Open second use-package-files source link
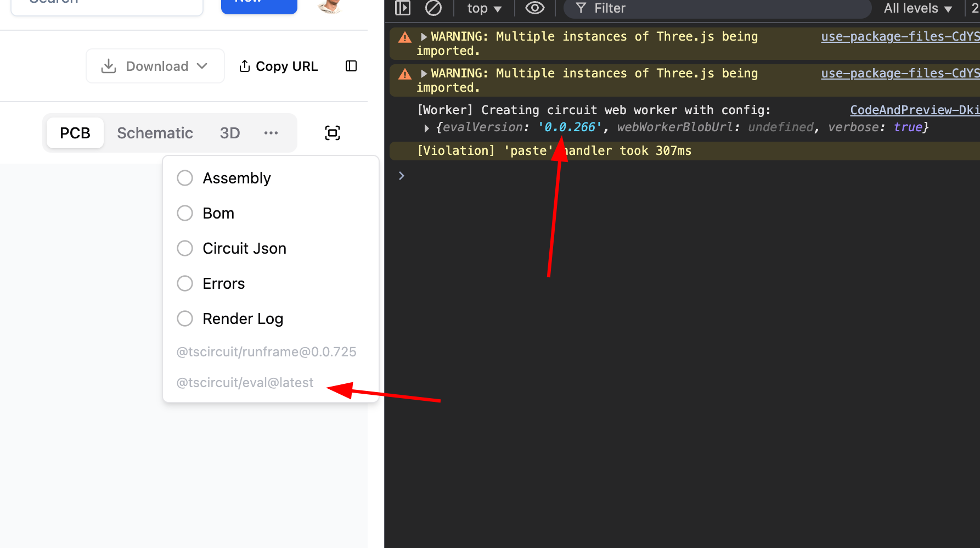Viewport: 980px width, 548px height. 900,73
